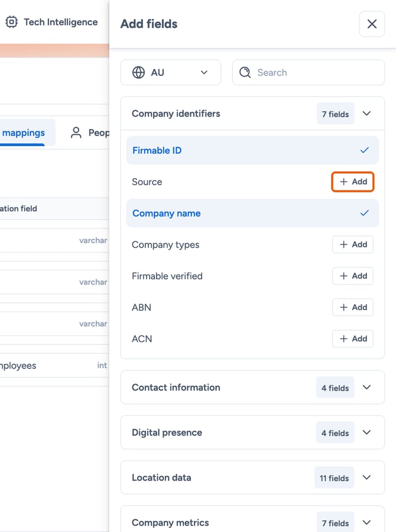Viewport: 396px width, 532px height.
Task: Focus the Search fields input
Action: [309, 72]
